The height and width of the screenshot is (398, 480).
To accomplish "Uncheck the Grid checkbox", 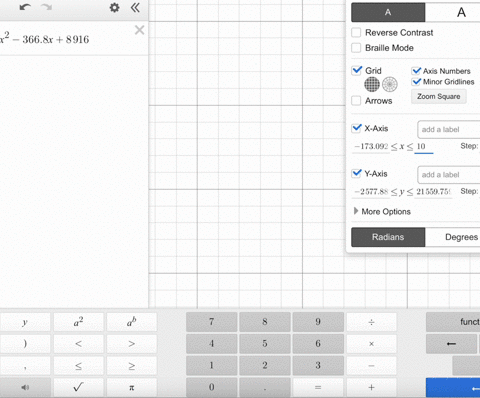I will [357, 70].
